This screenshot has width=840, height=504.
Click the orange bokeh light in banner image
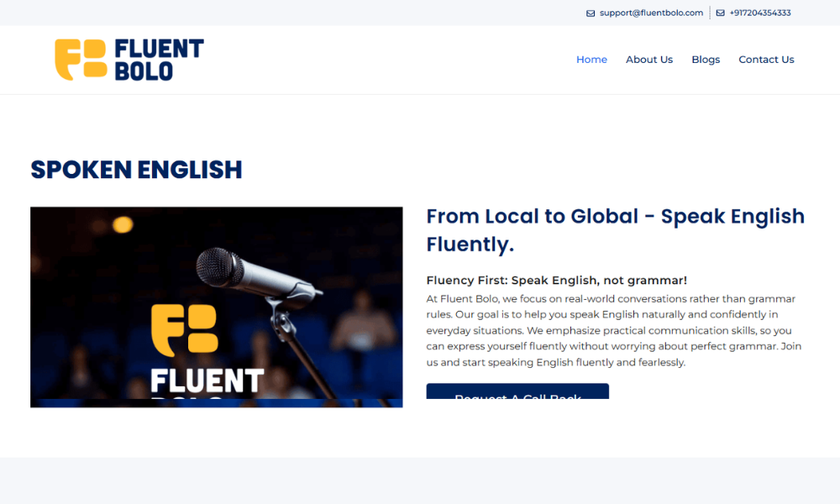coord(123,224)
